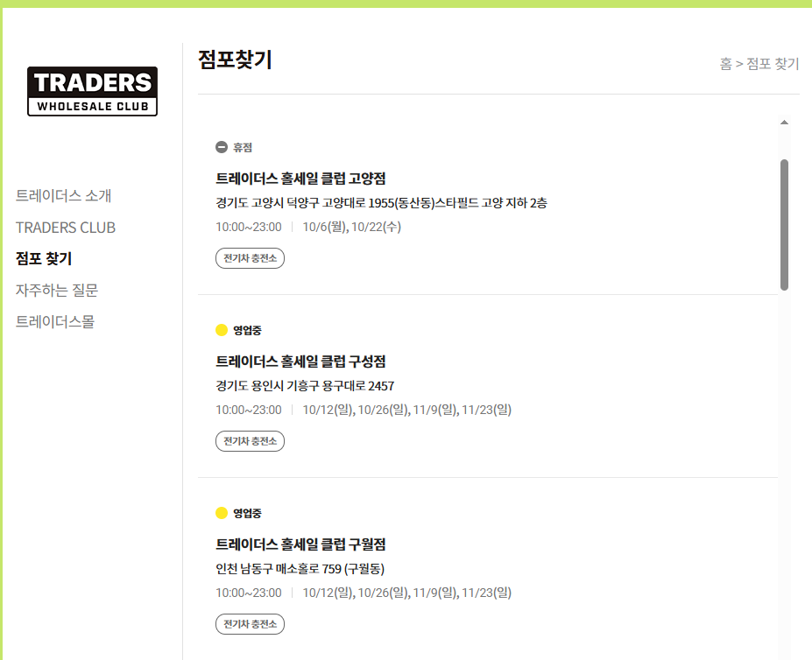Click 구월점 hours 10:00~23:00
Viewport: 812px width, 660px height.
point(249,593)
